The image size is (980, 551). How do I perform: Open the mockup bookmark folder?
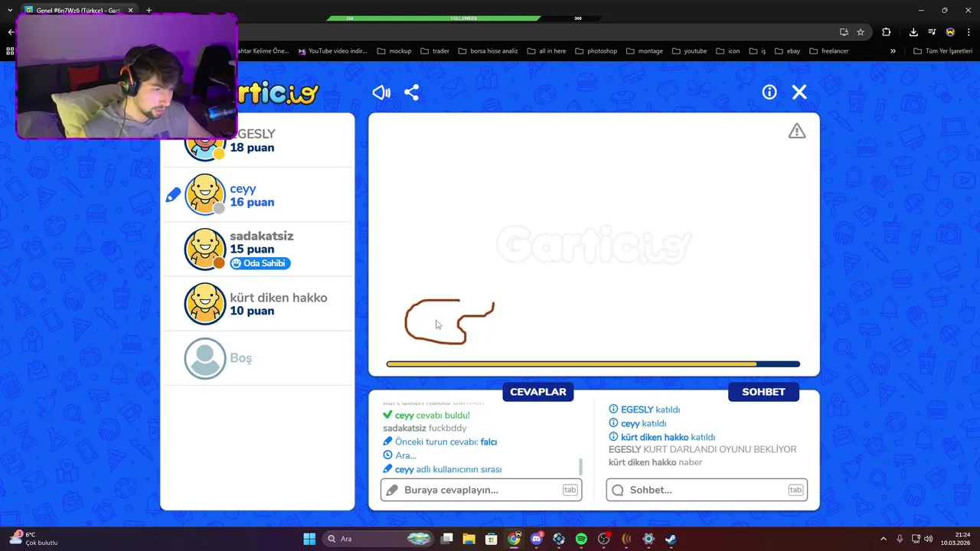click(394, 51)
